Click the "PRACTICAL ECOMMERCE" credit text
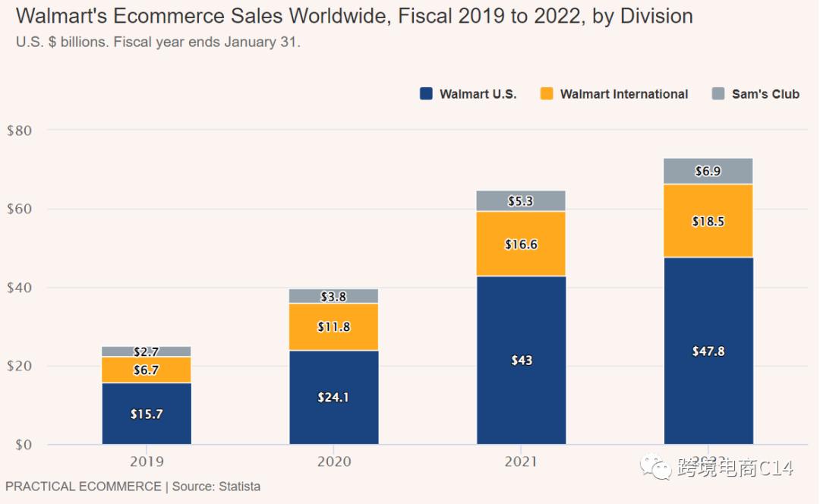The image size is (820, 504). [84, 487]
